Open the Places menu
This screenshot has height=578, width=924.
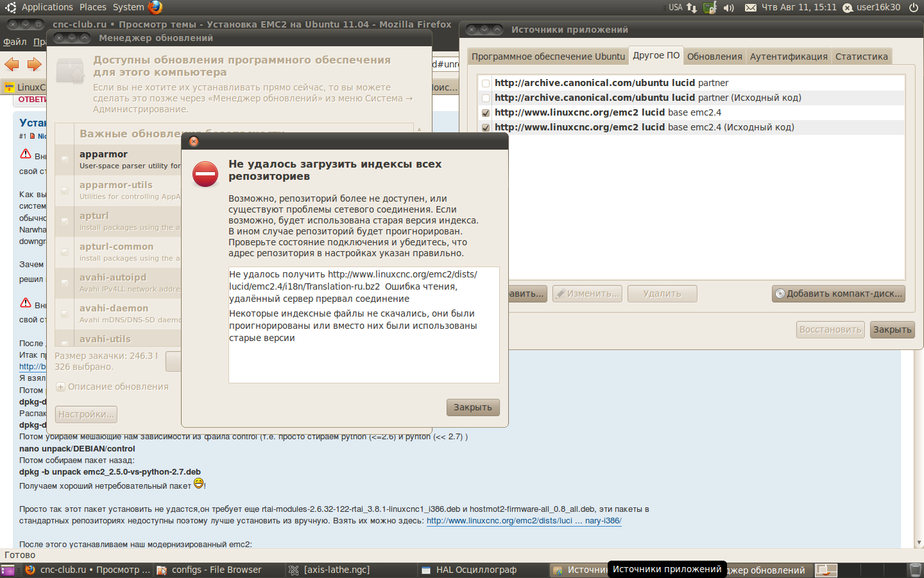coord(93,7)
